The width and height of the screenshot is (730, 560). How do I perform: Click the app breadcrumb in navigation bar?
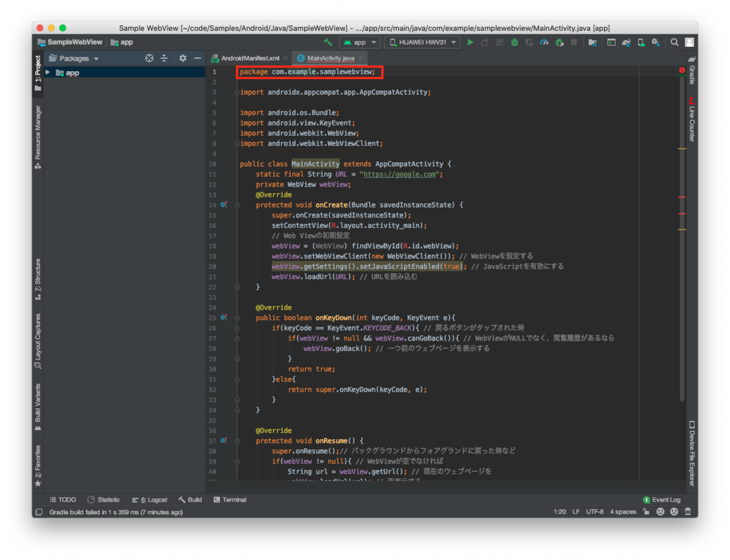[122, 42]
